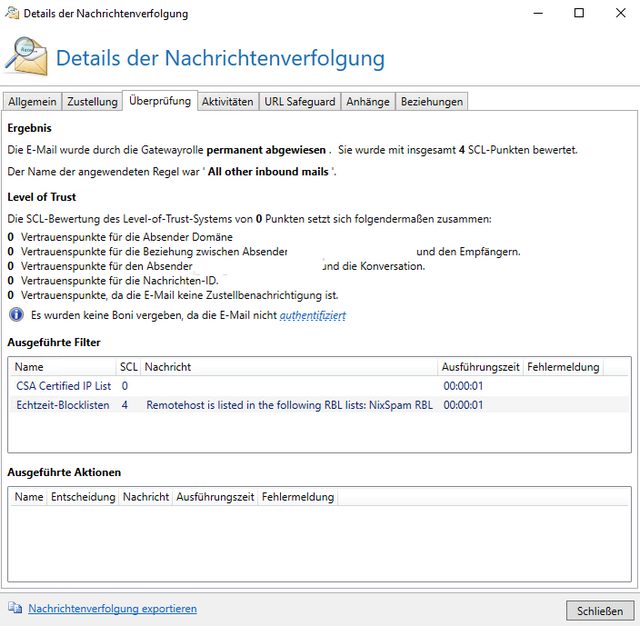
Task: Maximize the Details der Nachrichtenverfolgung window
Action: (x=579, y=13)
